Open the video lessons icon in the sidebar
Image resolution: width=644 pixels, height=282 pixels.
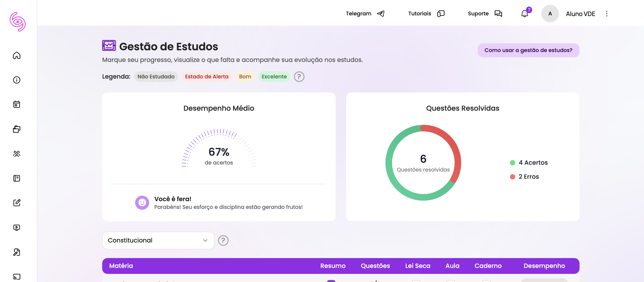pyautogui.click(x=16, y=227)
